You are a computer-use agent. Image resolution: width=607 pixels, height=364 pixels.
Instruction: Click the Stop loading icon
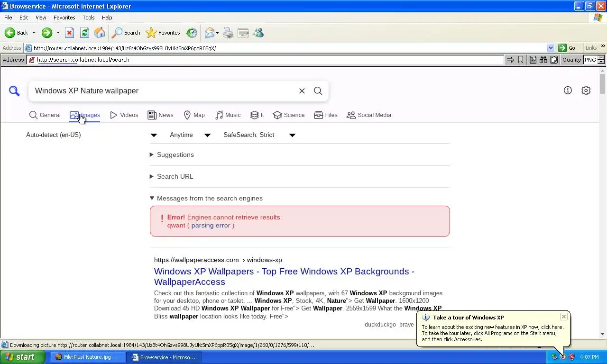(69, 33)
